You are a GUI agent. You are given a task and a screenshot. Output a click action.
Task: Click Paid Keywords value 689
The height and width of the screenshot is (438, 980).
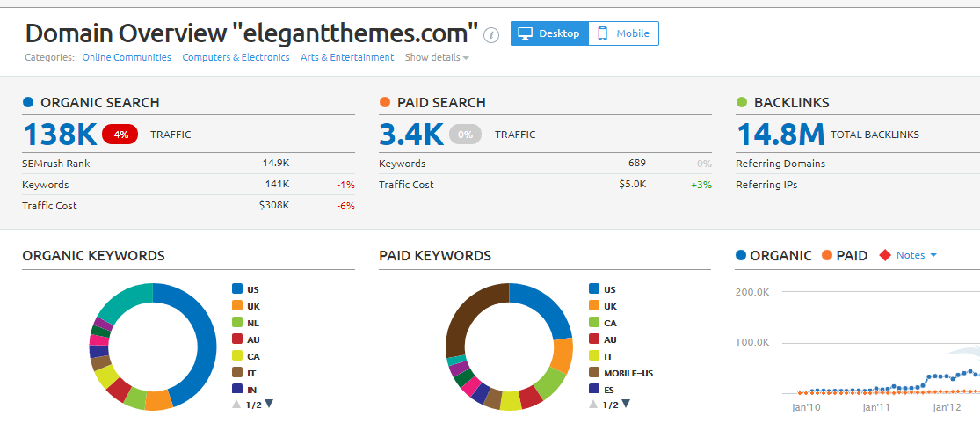tap(637, 164)
